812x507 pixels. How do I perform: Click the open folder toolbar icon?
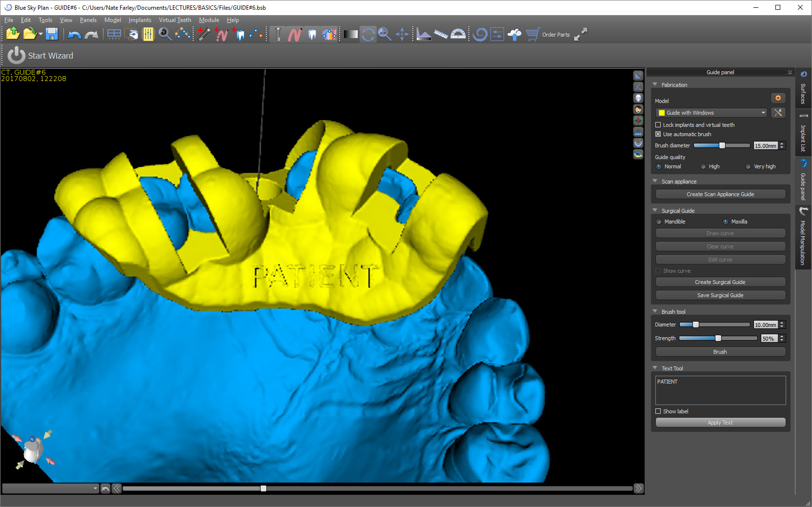coord(30,34)
